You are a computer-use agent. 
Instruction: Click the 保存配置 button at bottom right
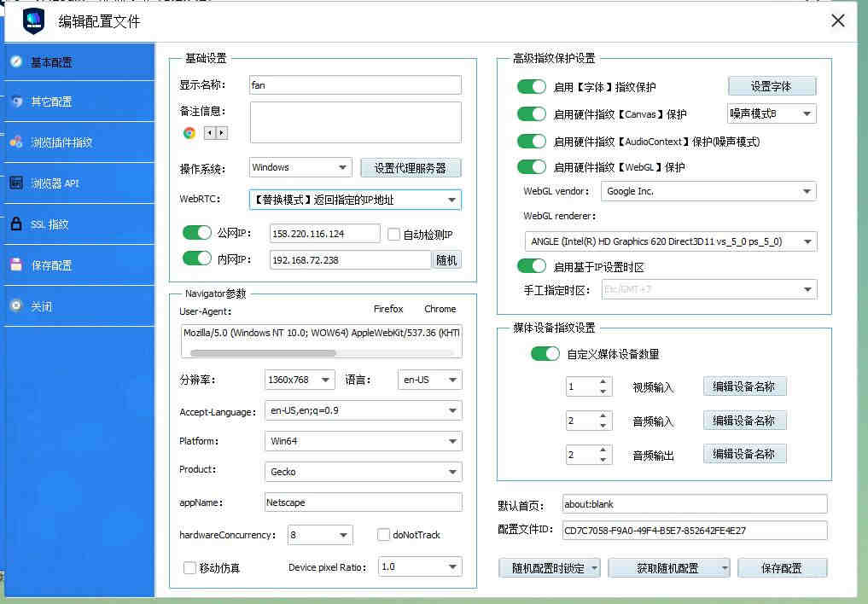point(782,568)
